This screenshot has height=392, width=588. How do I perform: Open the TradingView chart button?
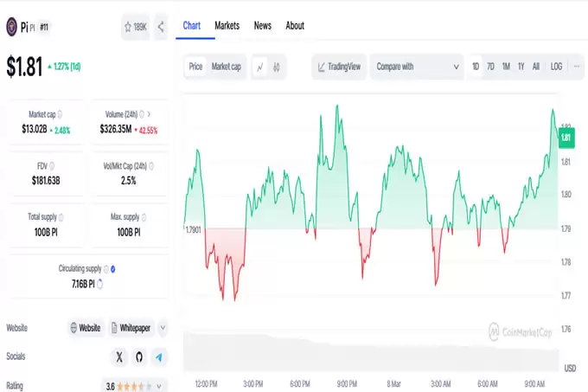tap(339, 67)
